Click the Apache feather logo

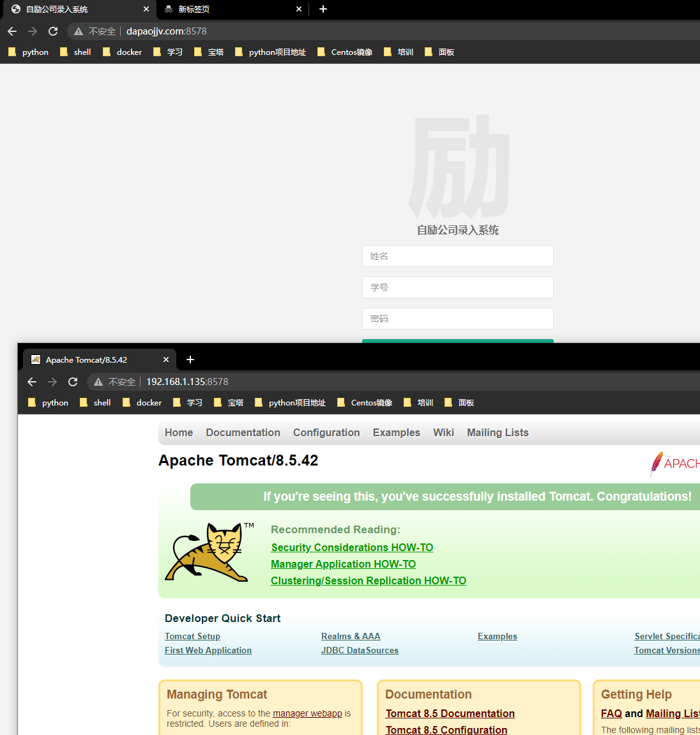[674, 463]
